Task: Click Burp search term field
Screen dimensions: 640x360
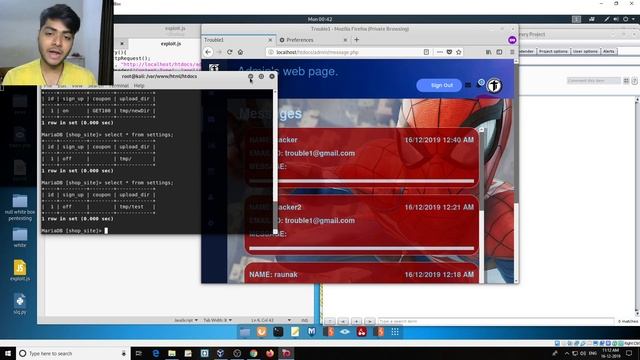Action: click(x=496, y=321)
